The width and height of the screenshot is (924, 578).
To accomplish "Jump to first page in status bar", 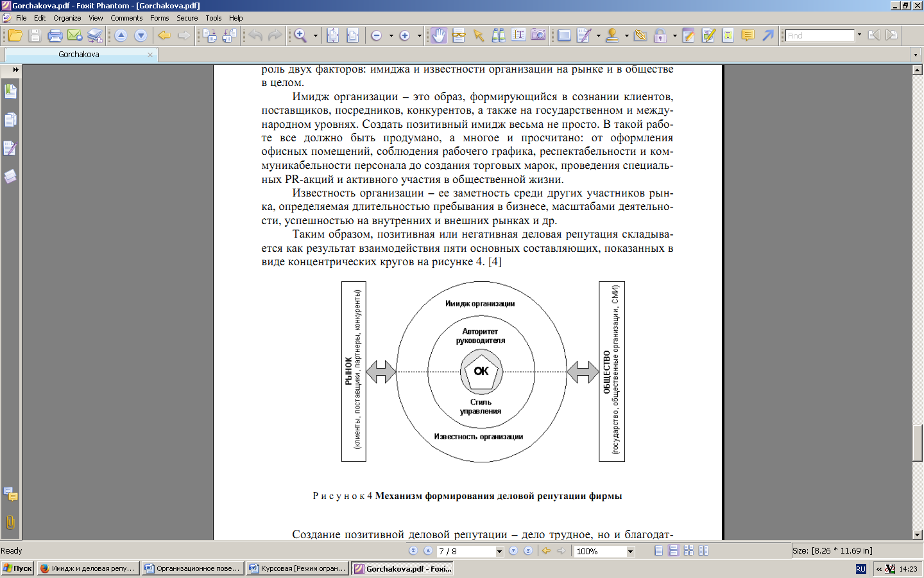I will point(413,551).
